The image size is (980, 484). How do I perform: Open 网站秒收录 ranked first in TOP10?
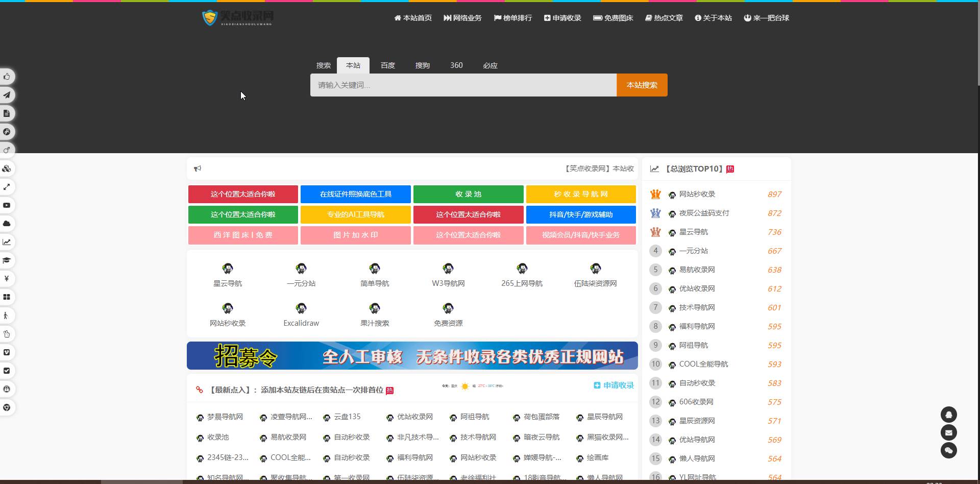tap(697, 194)
